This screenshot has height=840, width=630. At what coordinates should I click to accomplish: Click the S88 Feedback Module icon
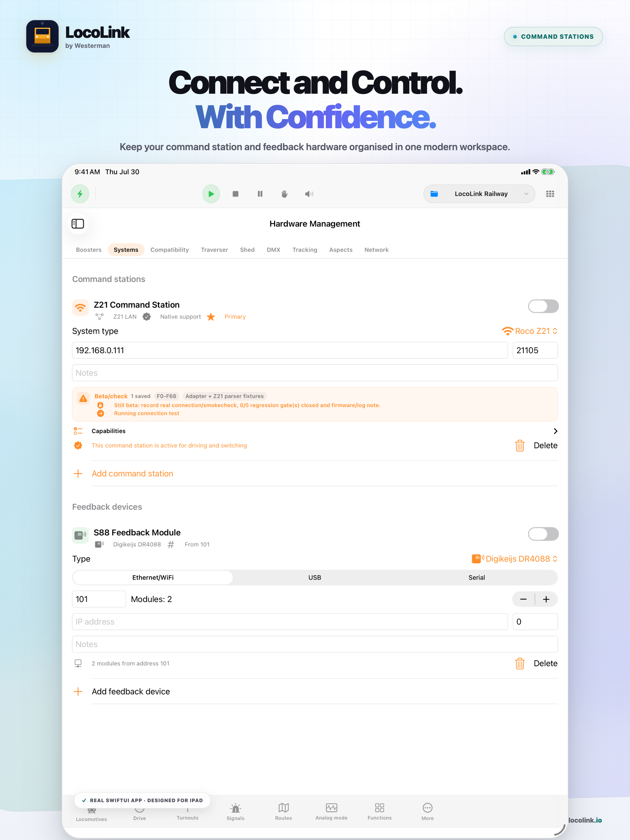coord(81,535)
